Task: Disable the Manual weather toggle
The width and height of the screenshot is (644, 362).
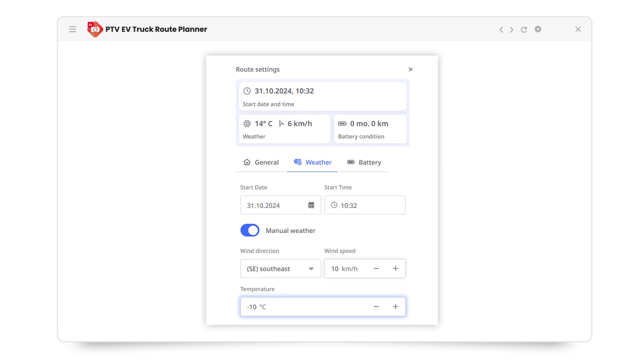Action: coord(250,231)
